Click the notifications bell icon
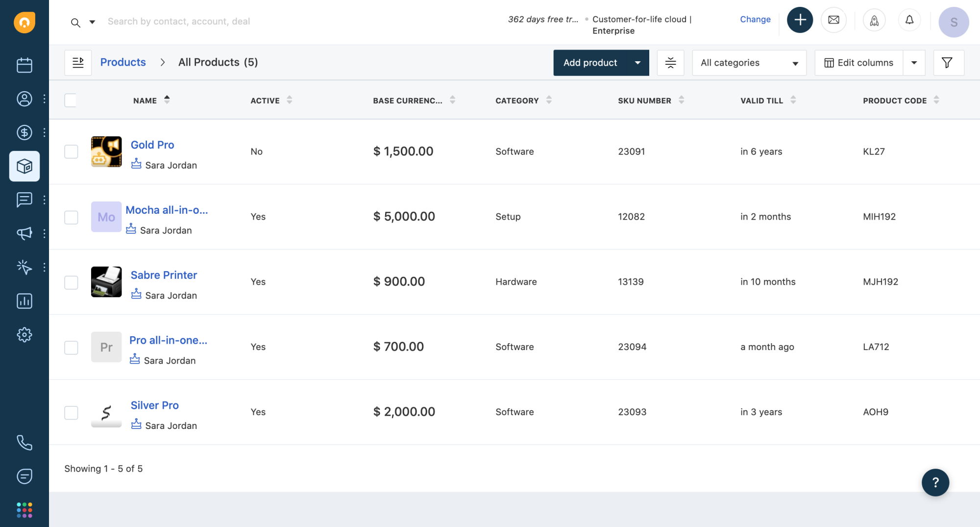This screenshot has height=527, width=980. pyautogui.click(x=909, y=21)
